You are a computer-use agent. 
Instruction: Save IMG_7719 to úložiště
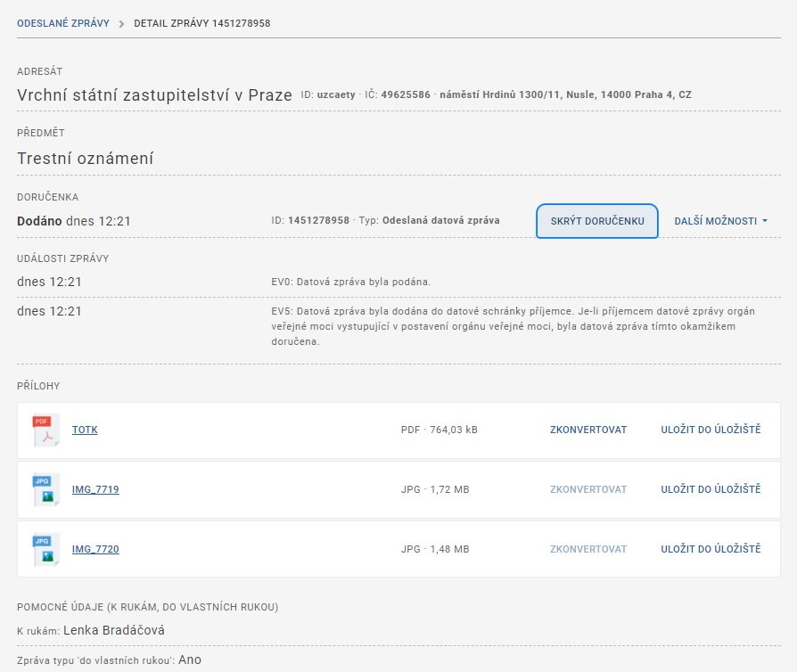pos(711,489)
